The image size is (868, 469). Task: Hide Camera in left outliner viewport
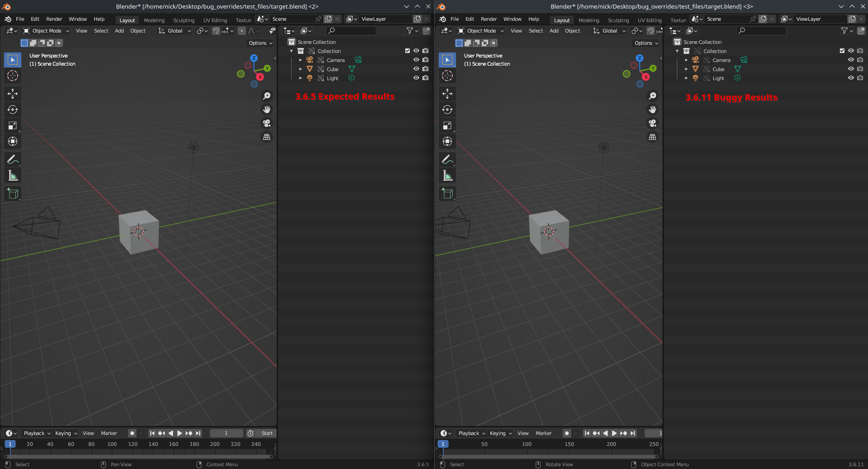(x=416, y=60)
